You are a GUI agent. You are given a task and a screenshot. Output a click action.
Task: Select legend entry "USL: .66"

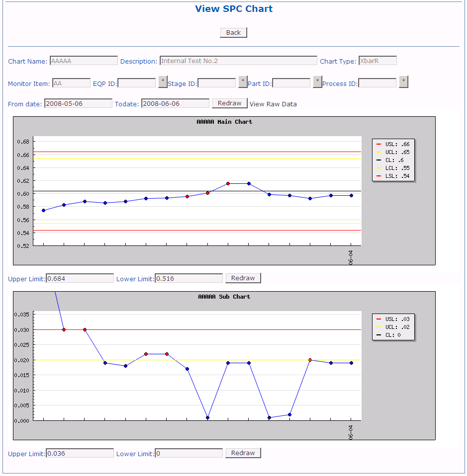393,144
